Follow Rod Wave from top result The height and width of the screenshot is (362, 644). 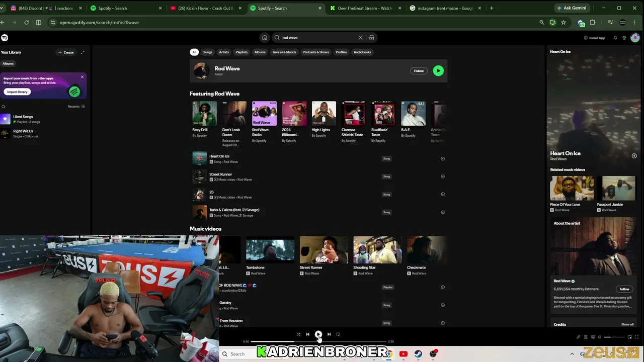(x=419, y=71)
